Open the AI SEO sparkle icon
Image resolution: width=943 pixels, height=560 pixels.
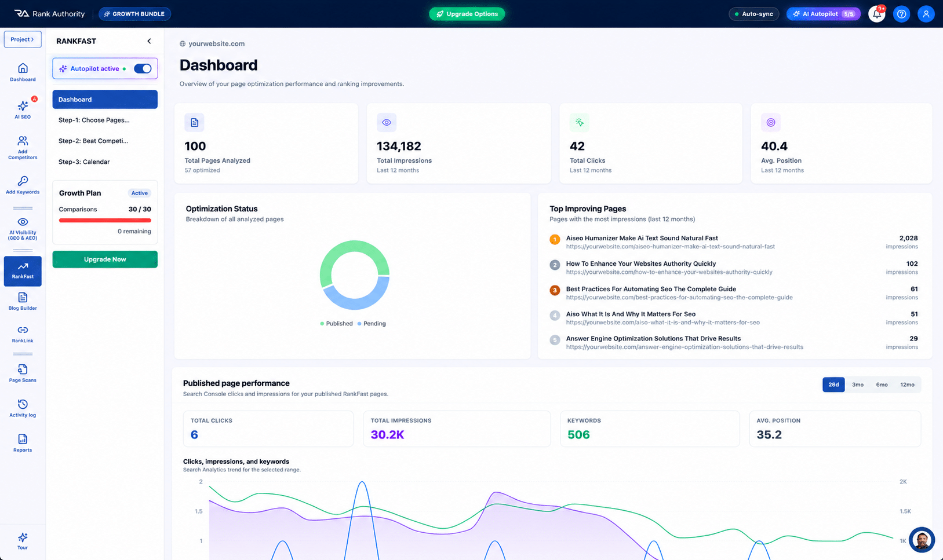point(23,105)
